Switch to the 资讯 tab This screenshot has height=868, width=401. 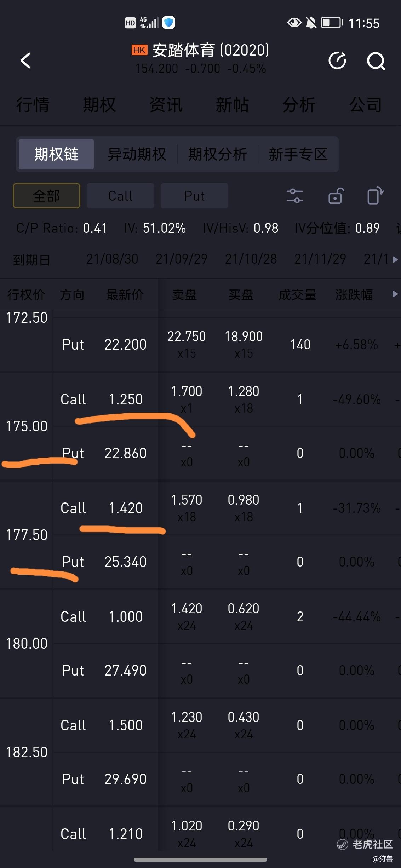click(x=166, y=105)
